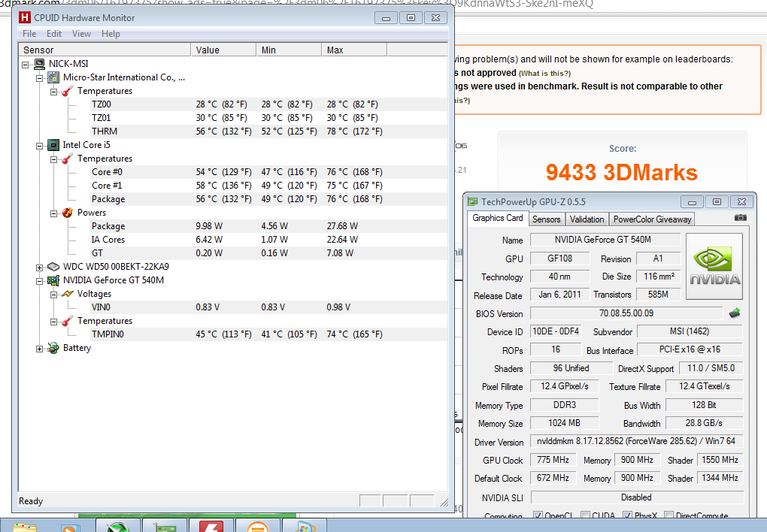Click the "What is this?" link after "not approved"
Image resolution: width=767 pixels, height=532 pixels.
[x=544, y=74]
